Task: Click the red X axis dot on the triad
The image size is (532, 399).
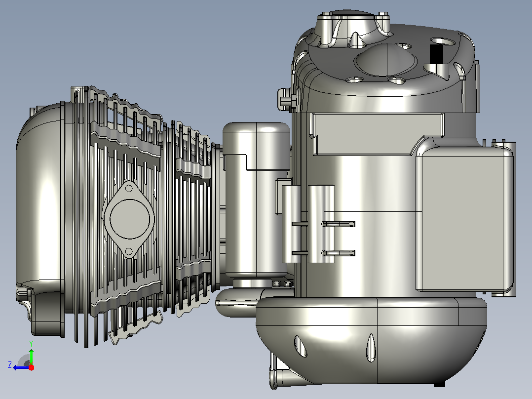Action: (x=31, y=367)
